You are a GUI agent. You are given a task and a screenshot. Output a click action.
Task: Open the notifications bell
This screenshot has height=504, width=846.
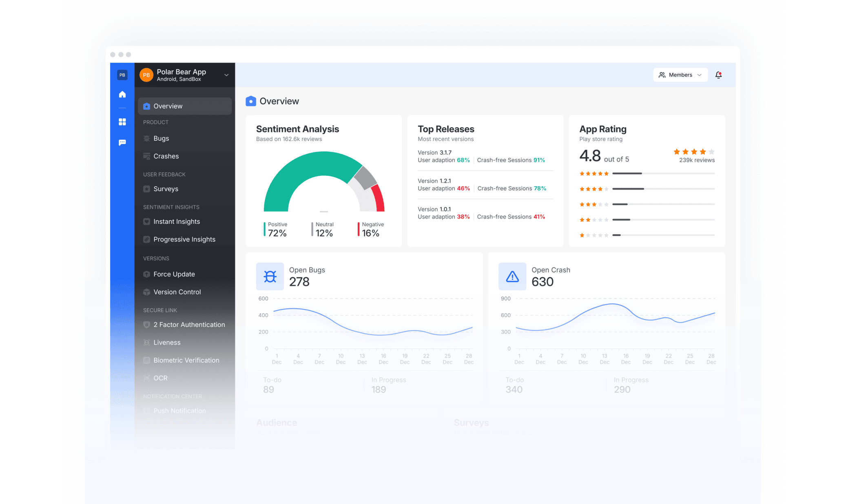718,75
